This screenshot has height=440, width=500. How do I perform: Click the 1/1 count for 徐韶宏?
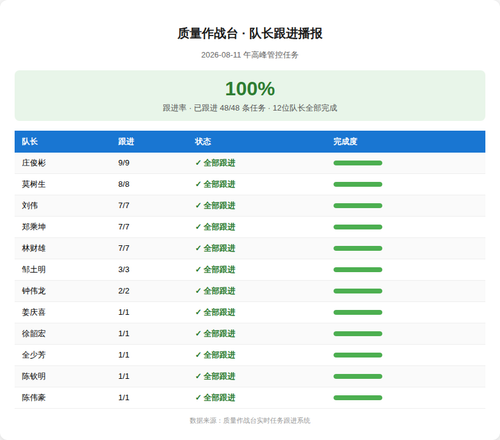(124, 334)
